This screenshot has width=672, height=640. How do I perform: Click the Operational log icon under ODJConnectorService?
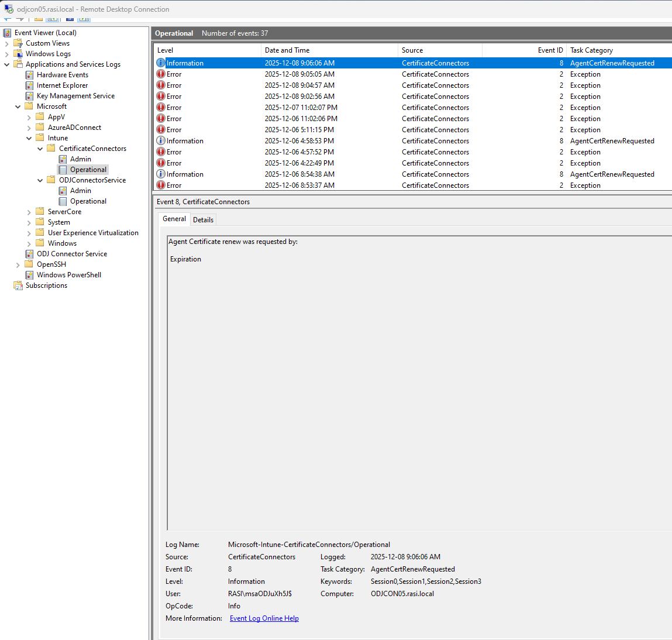point(63,201)
